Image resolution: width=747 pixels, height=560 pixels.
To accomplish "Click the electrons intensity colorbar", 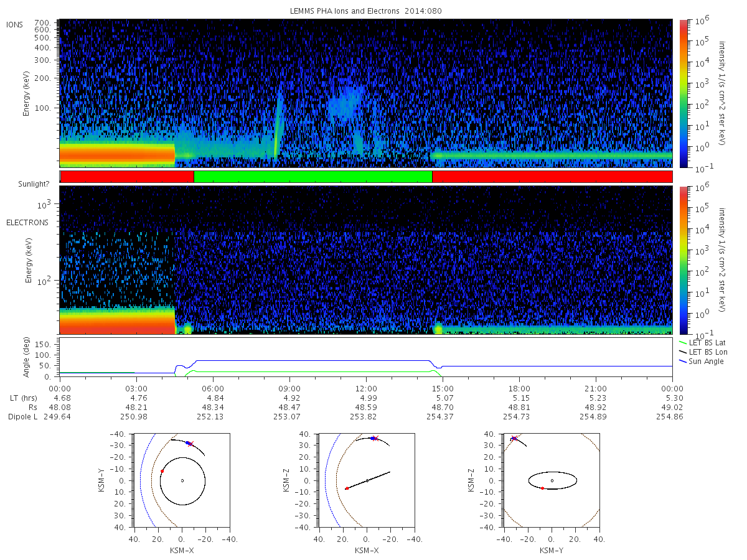I will point(683,260).
